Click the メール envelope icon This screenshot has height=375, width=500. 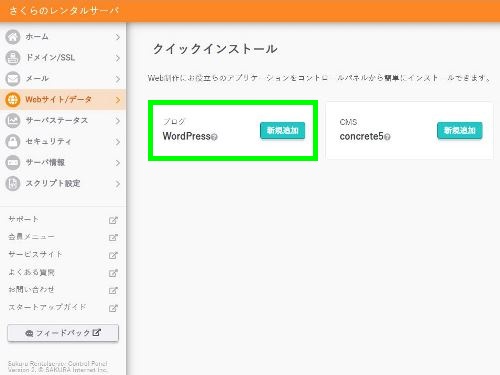[13, 79]
